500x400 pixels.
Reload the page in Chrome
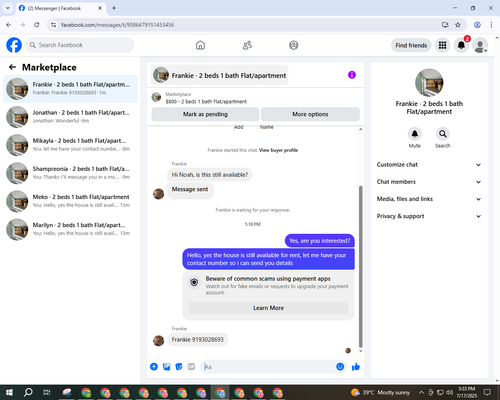point(37,25)
